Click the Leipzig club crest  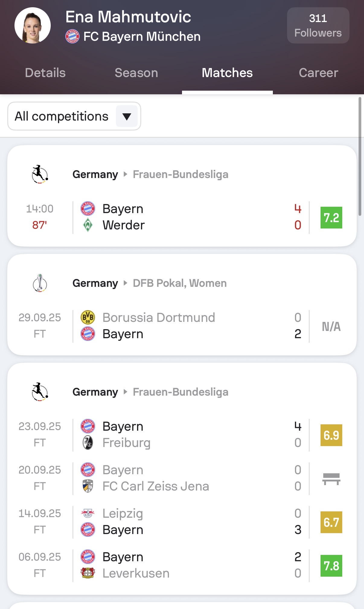point(88,513)
